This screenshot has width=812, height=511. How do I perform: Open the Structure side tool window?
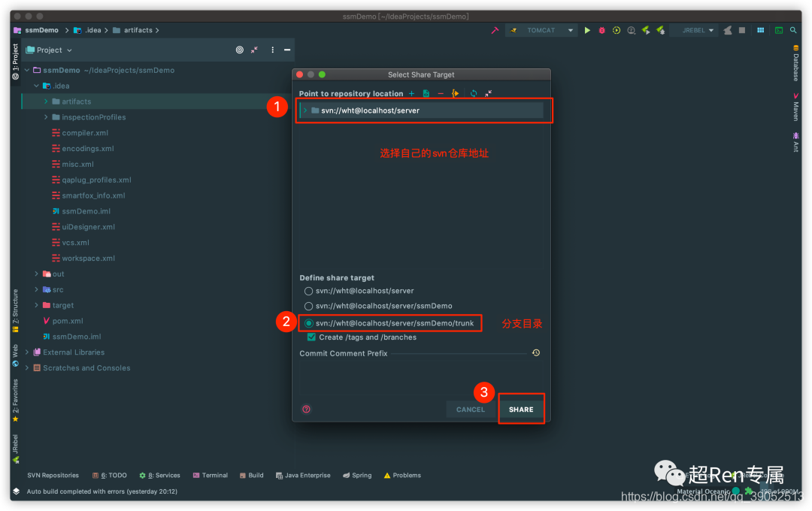point(15,310)
